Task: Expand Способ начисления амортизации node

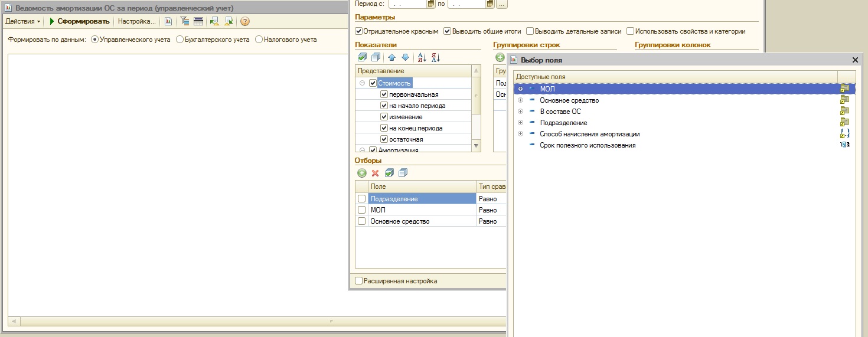Action: pos(520,134)
